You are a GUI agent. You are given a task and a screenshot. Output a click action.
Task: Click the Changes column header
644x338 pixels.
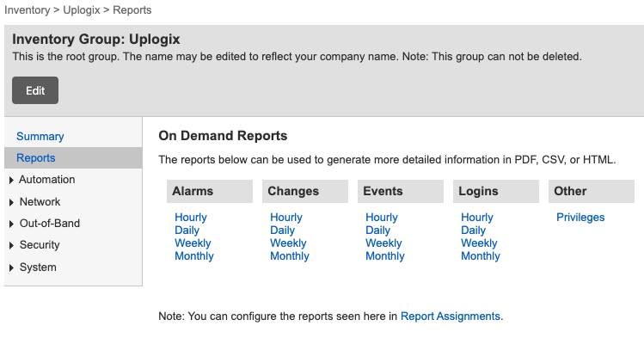pos(305,191)
